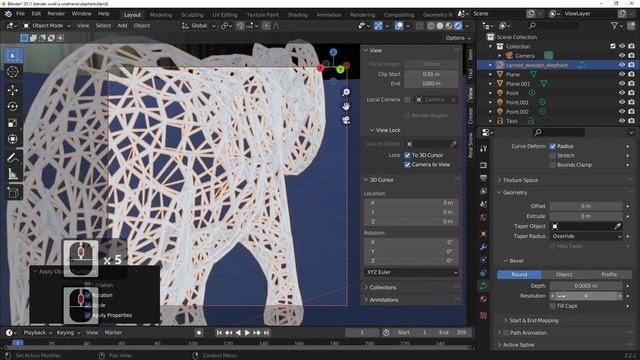The height and width of the screenshot is (360, 640).
Task: Open the Object Data curve properties tab
Action: [484, 286]
